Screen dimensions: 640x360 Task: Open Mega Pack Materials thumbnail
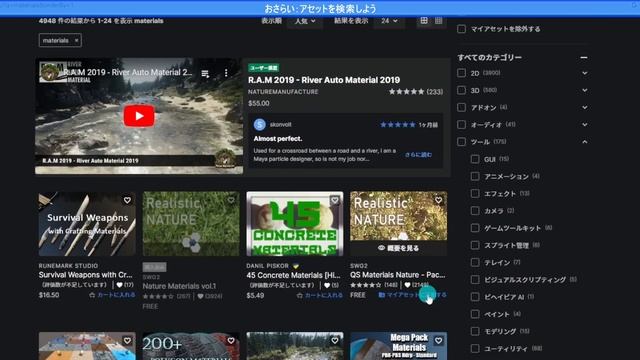[x=398, y=346]
